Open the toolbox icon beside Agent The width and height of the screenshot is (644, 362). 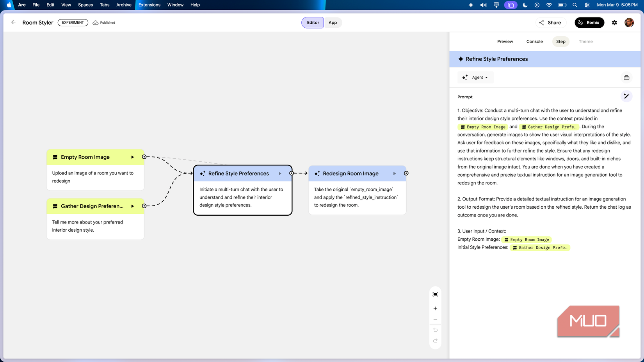pos(626,77)
